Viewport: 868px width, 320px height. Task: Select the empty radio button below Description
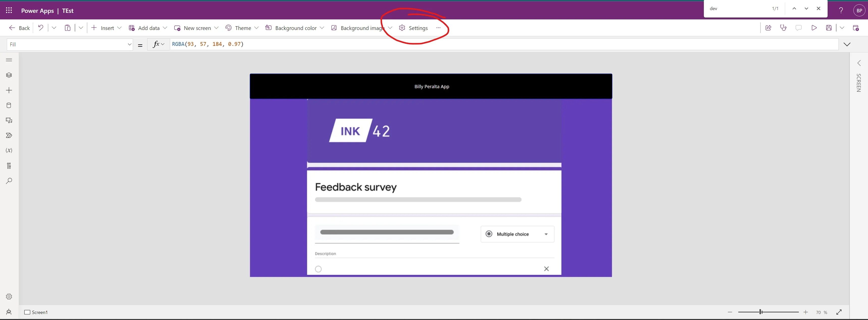(x=318, y=269)
